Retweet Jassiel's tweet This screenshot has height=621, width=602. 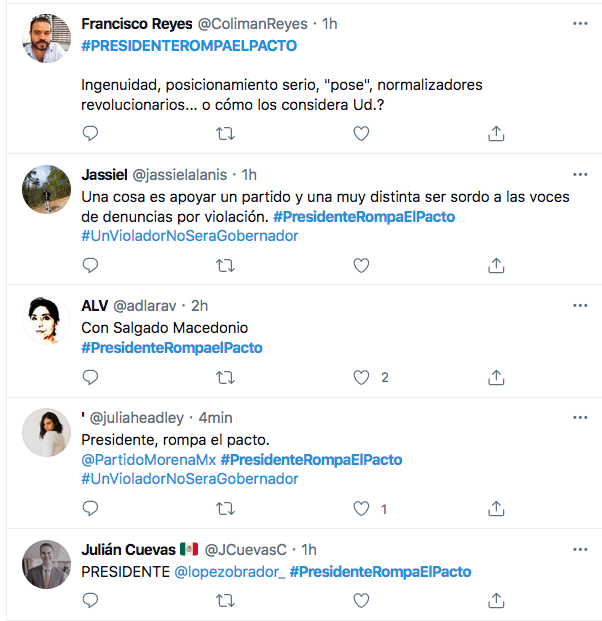[x=226, y=265]
